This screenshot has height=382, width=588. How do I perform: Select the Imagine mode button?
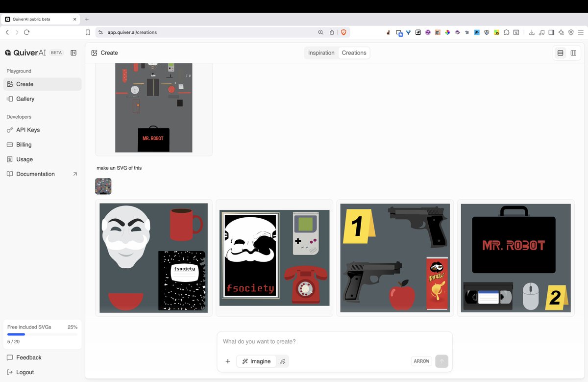[256, 361]
